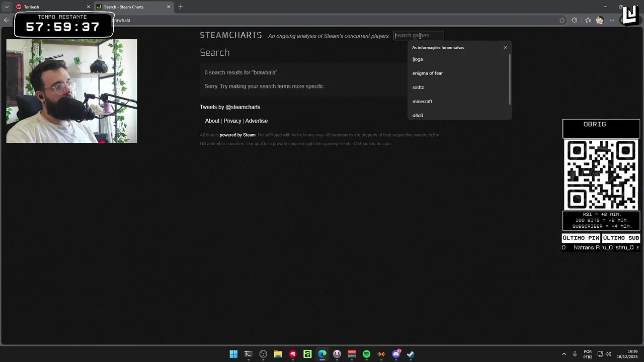Click '0 search results for brawhala' text

[x=242, y=72]
